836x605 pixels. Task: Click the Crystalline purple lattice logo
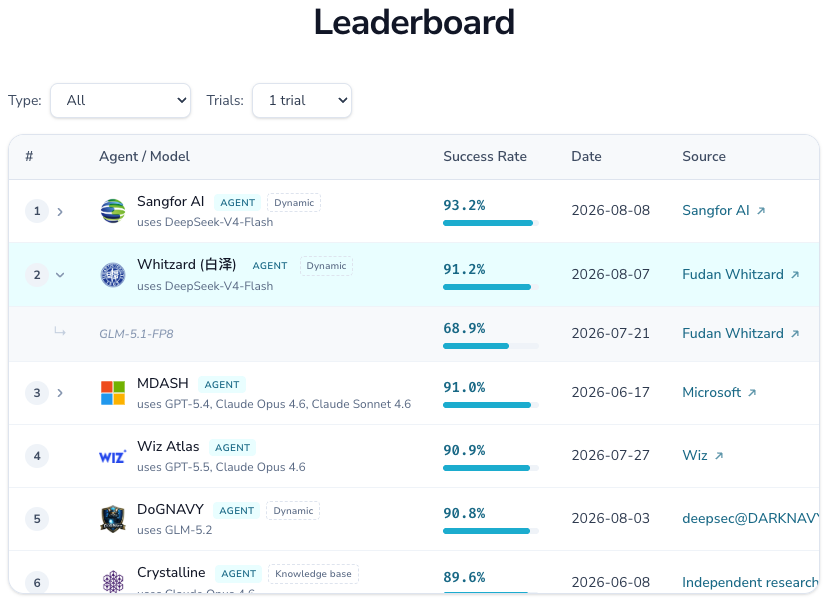click(x=113, y=582)
